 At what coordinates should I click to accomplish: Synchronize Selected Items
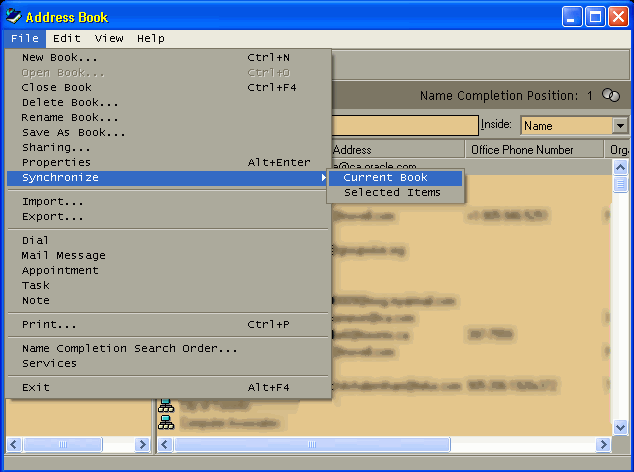[x=395, y=193]
